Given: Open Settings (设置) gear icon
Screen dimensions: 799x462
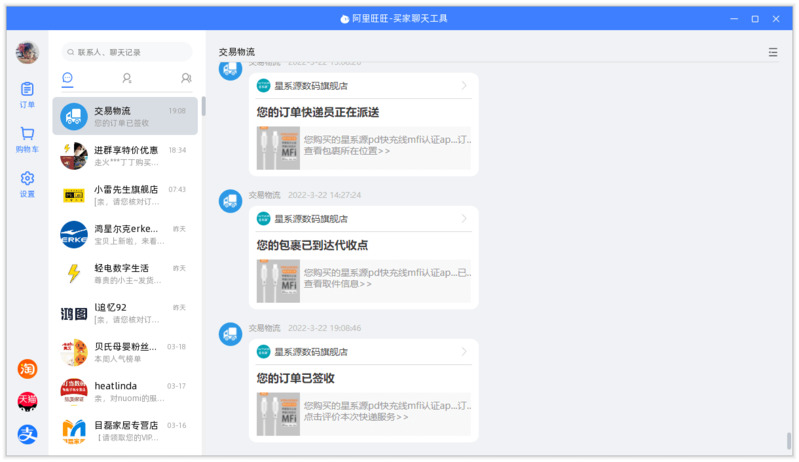Looking at the screenshot, I should pos(27,184).
